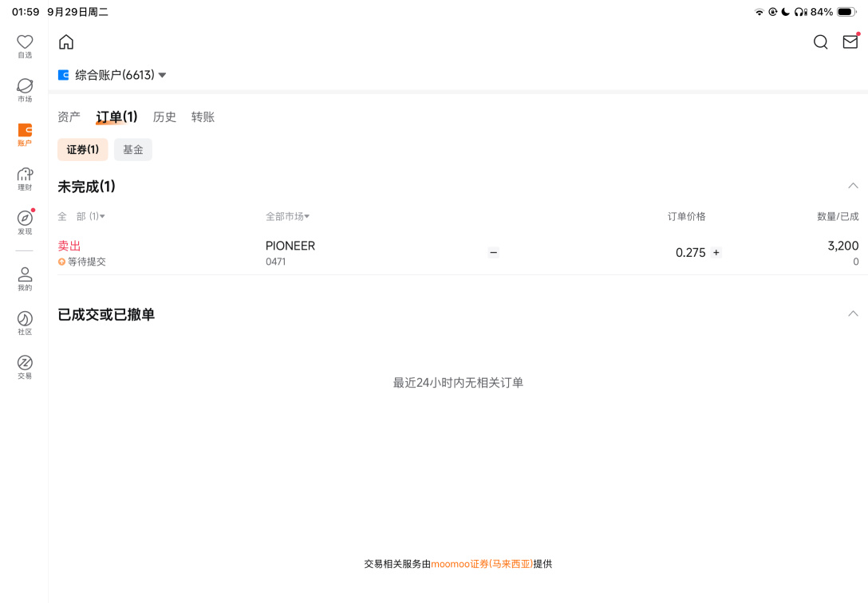Screen dimensions: 868x603
Task: Open the 全部 (1) order filter dropdown
Action: click(81, 216)
